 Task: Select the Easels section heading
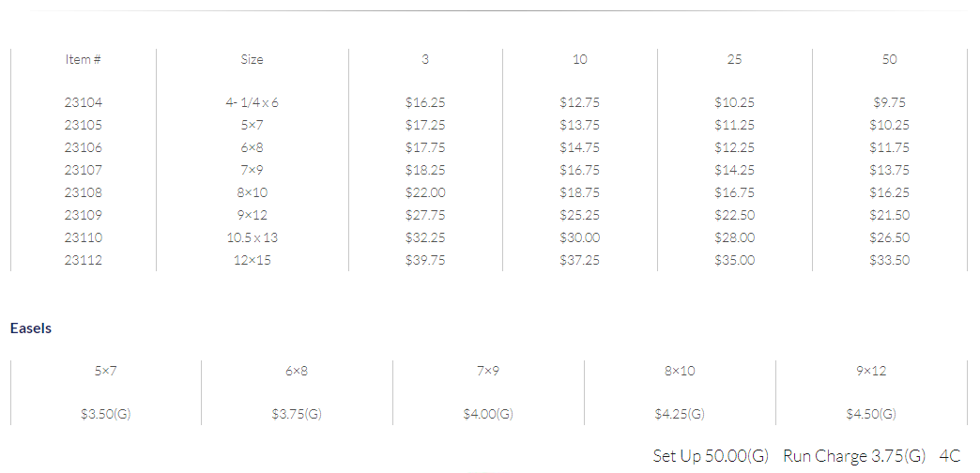[31, 328]
